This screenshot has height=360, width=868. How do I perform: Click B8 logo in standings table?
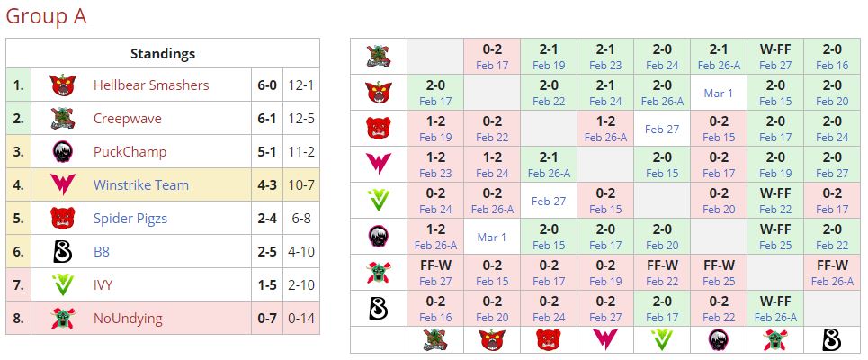pyautogui.click(x=61, y=252)
